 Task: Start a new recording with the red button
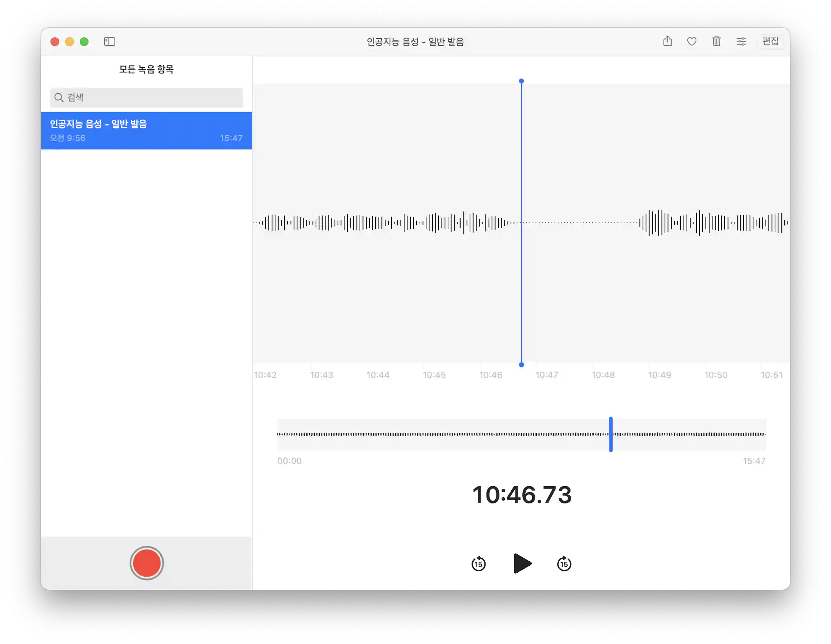pos(147,563)
